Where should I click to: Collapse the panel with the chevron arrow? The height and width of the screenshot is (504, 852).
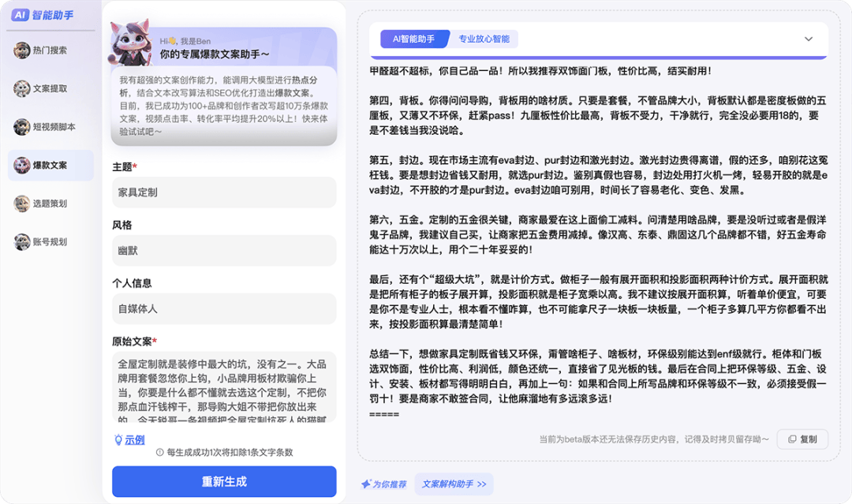(808, 39)
